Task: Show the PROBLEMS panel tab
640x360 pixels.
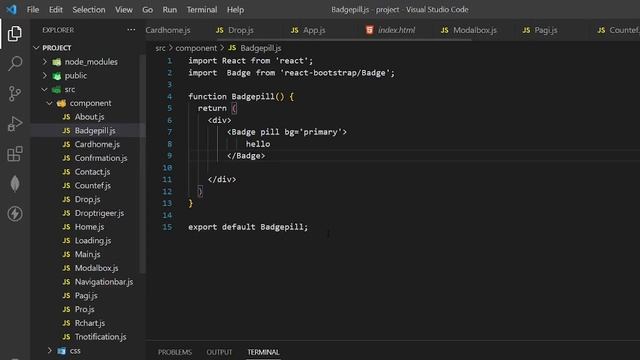Action: 175,352
